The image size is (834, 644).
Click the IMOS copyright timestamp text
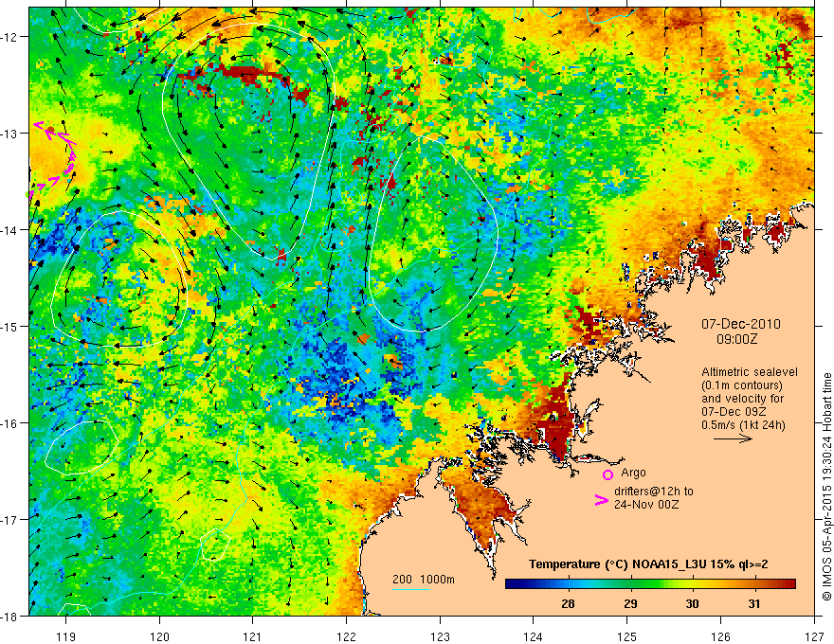tap(826, 487)
